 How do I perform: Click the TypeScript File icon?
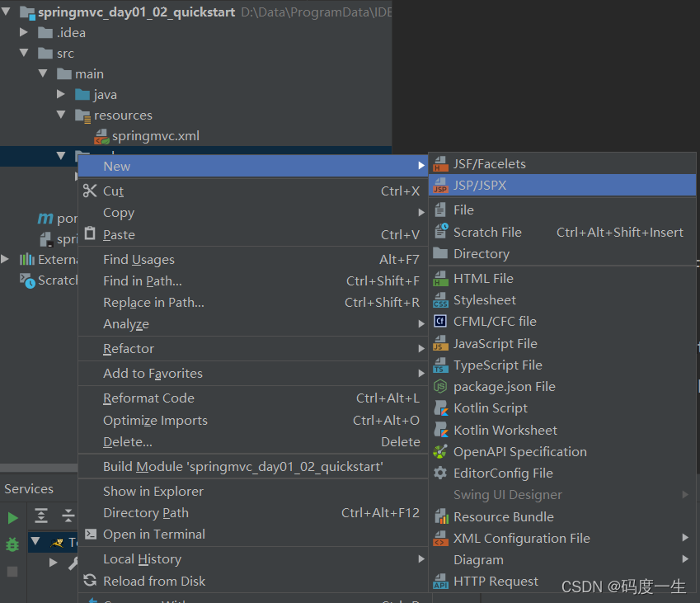click(x=440, y=365)
